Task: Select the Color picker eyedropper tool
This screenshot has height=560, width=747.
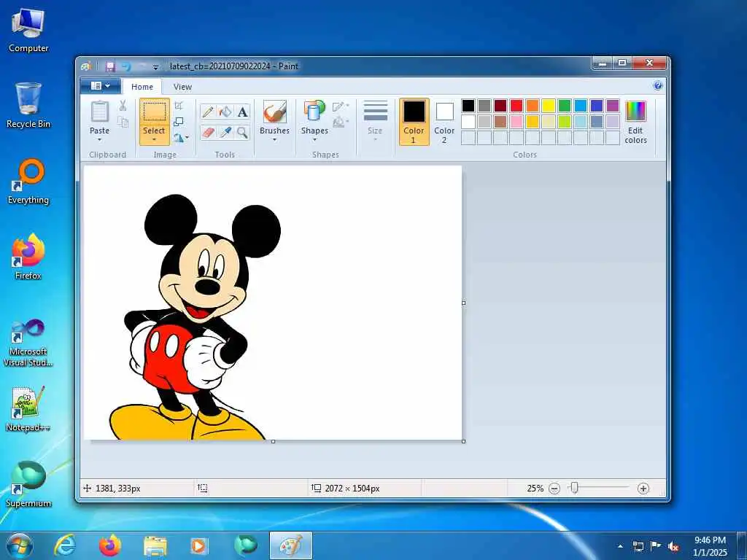Action: coord(225,132)
